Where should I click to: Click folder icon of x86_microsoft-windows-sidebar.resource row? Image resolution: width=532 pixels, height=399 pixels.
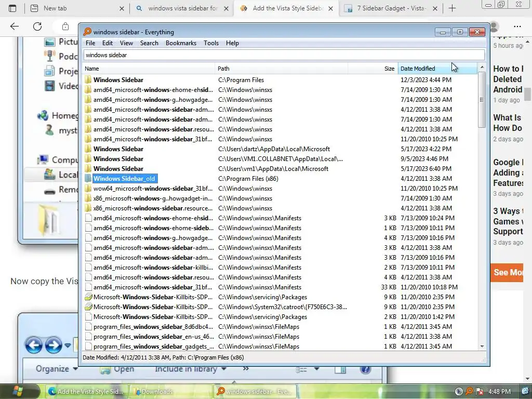tap(88, 208)
